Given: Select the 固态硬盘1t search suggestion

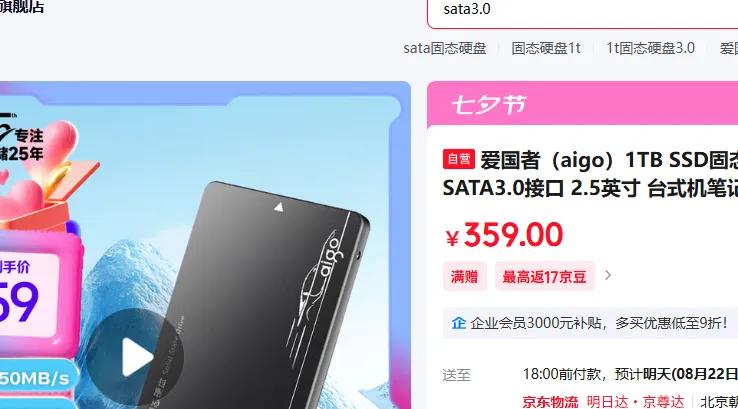Looking at the screenshot, I should [x=546, y=48].
